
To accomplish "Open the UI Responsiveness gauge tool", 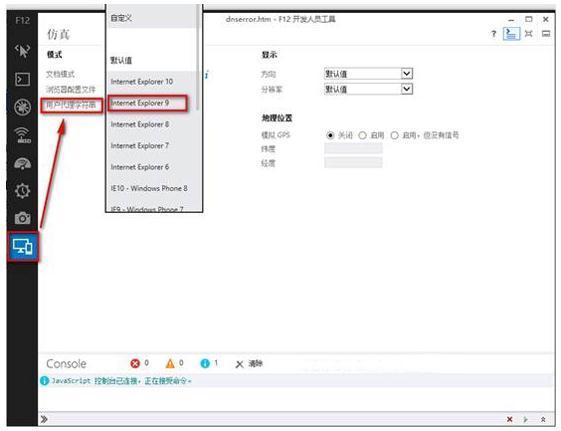I will click(x=23, y=163).
